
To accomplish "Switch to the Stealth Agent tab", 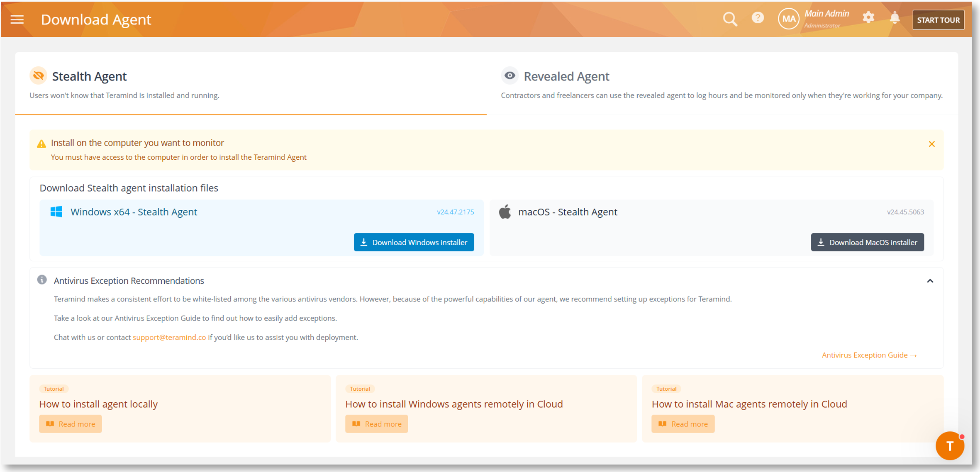I will pyautogui.click(x=251, y=84).
